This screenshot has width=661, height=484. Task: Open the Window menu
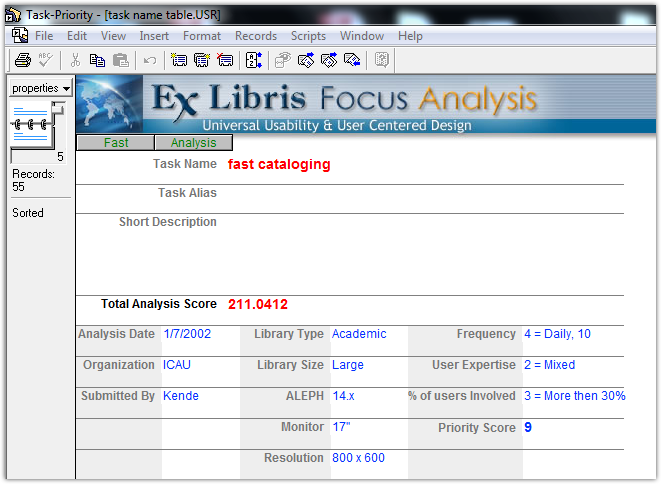(x=362, y=36)
